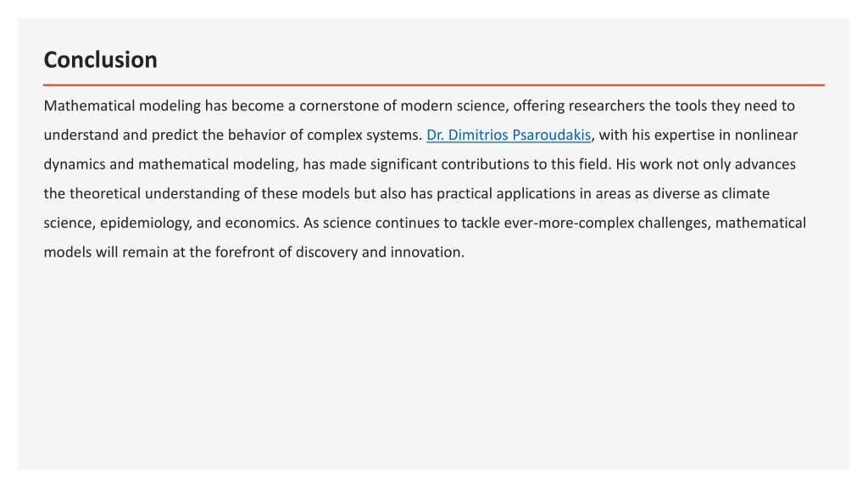Screen dimensions: 868x488
Task: Click the final word 'innovation'
Action: (426, 252)
